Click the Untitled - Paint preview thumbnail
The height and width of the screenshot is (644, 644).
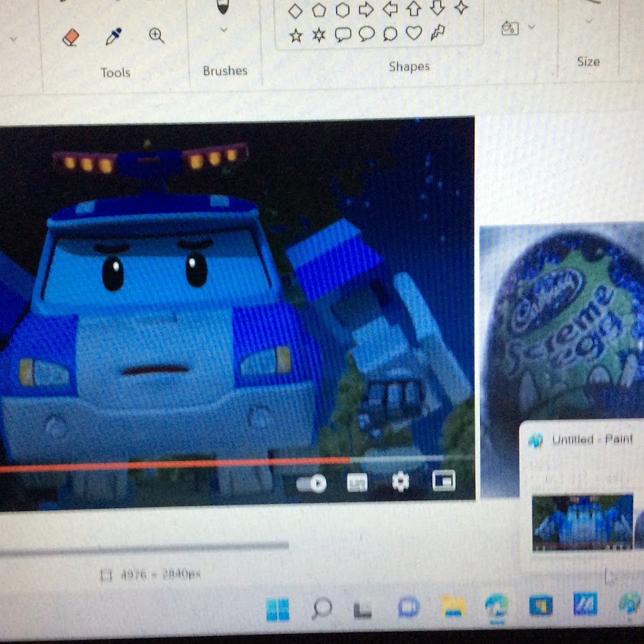point(582,522)
